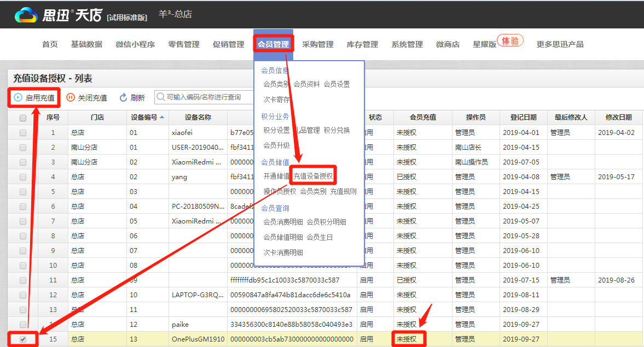The image size is (644, 347).
Task: Open the 采购管理 menu
Action: click(x=318, y=44)
